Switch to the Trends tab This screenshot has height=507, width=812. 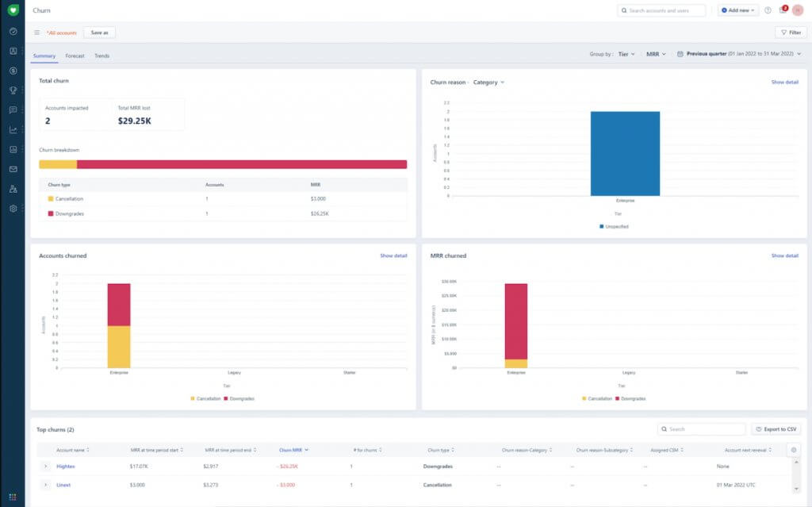tap(102, 56)
